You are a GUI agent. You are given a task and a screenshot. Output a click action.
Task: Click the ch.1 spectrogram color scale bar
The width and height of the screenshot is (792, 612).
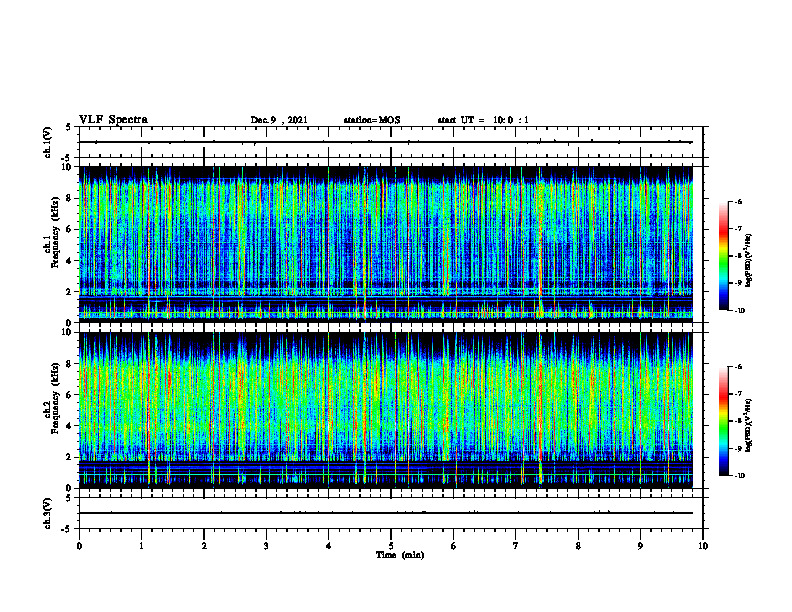click(x=723, y=256)
